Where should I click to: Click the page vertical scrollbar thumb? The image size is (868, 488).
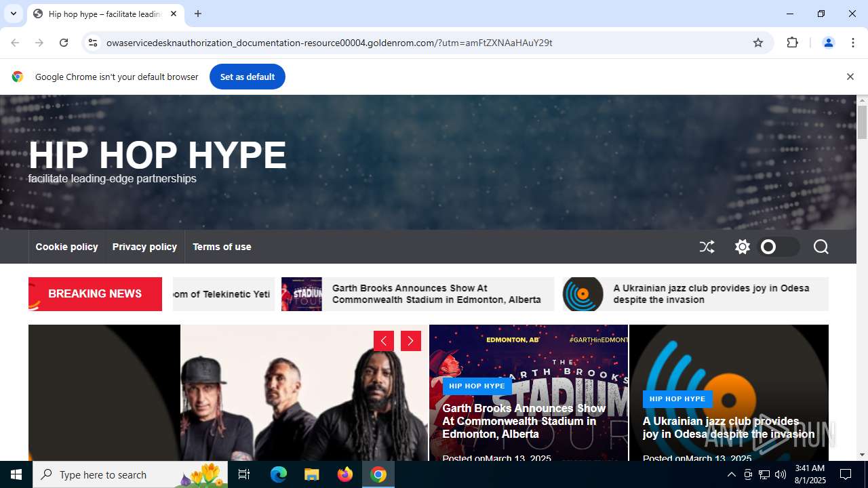click(862, 122)
